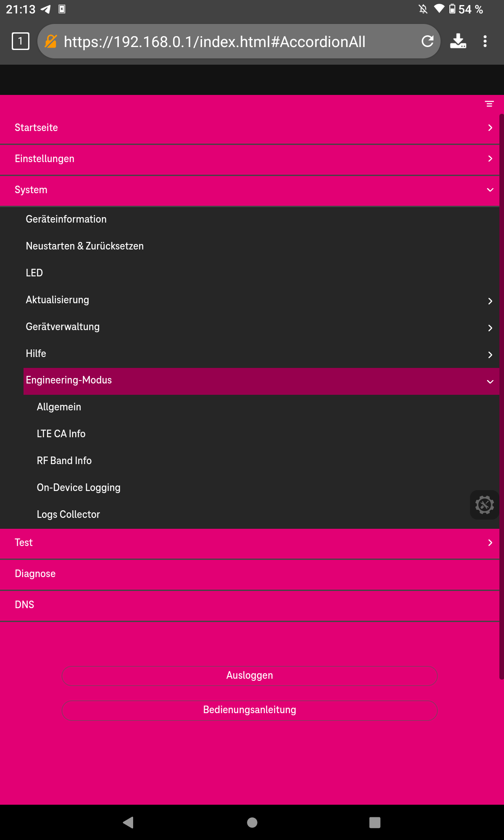
Task: Expand the Gerätverwaltung submenu arrow
Action: (x=490, y=328)
